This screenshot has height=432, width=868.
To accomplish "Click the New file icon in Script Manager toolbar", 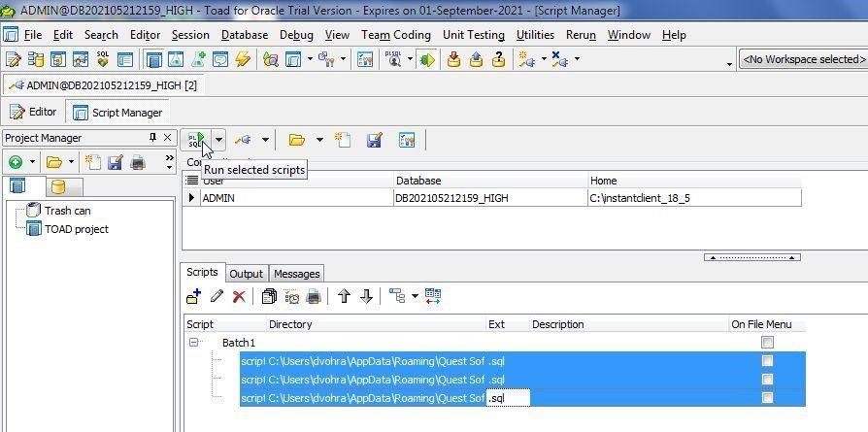I will pos(343,140).
